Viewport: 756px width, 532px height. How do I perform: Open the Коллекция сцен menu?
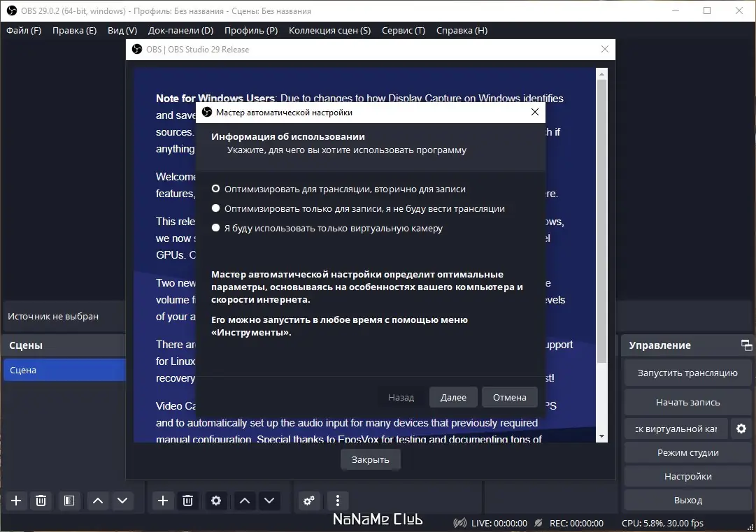pyautogui.click(x=330, y=30)
